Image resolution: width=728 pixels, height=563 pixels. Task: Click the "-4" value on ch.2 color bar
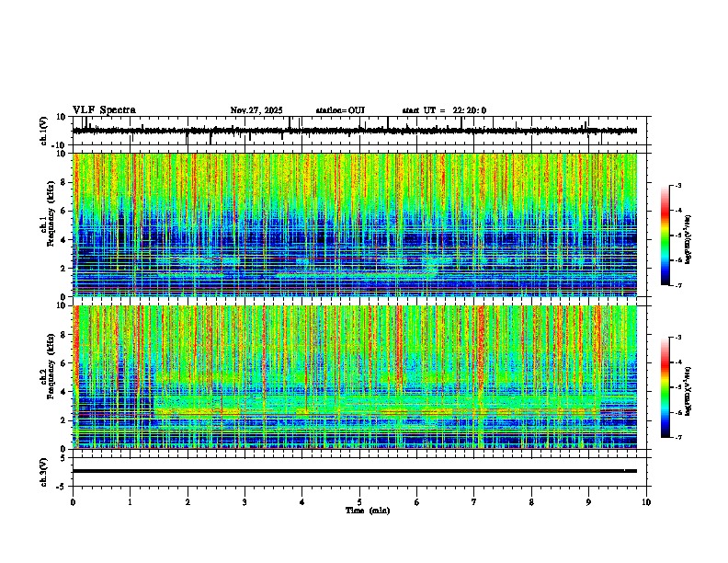[x=678, y=362]
